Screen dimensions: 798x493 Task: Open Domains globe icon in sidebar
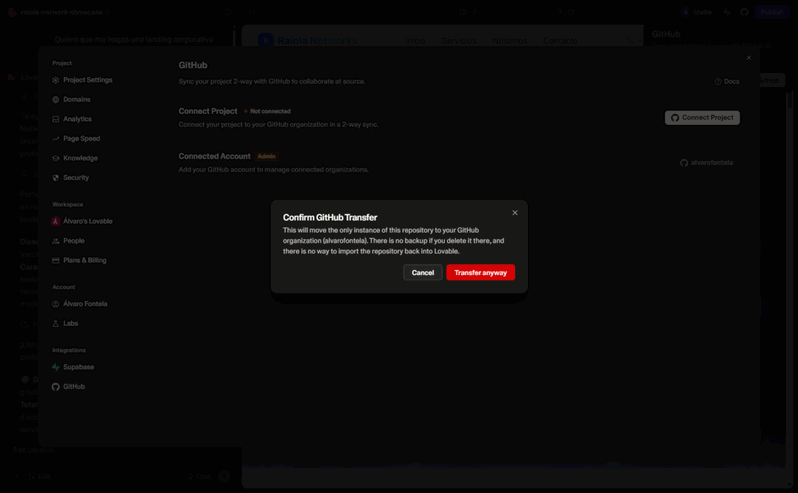[55, 100]
